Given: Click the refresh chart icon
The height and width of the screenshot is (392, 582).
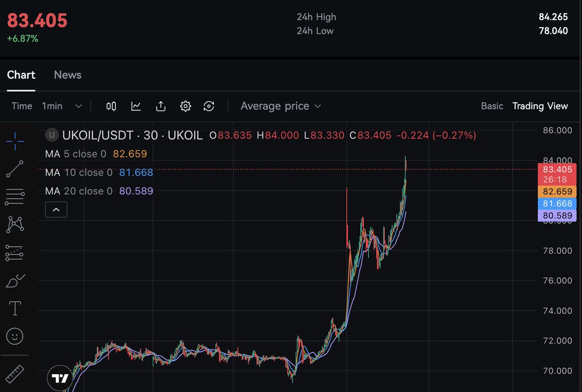Looking at the screenshot, I should (209, 106).
